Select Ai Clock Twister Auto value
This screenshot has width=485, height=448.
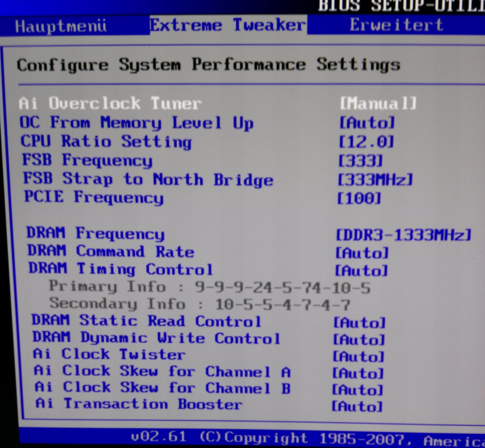click(x=358, y=357)
